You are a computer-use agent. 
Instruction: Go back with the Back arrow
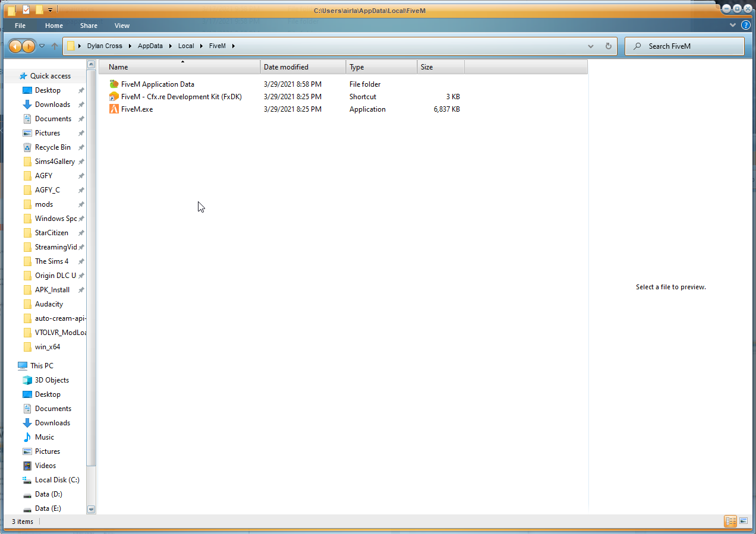coord(15,46)
